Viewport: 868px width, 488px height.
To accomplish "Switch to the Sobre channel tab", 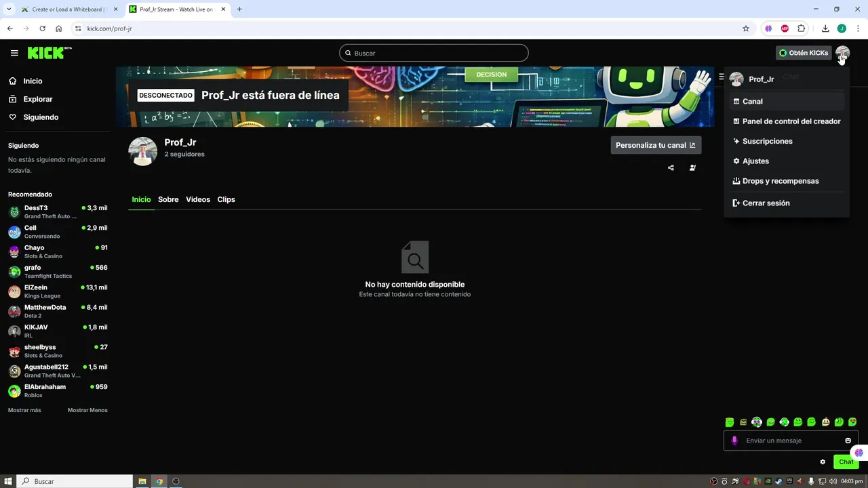I will [x=168, y=199].
